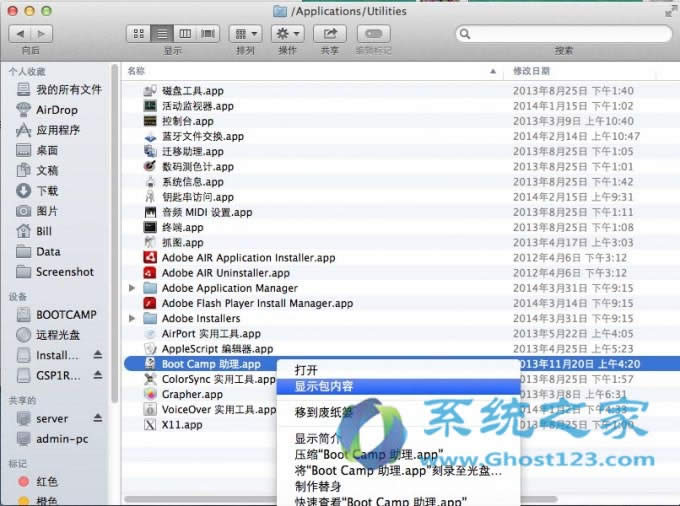Select the X11.app icon
Image resolution: width=680 pixels, height=506 pixels.
[150, 424]
